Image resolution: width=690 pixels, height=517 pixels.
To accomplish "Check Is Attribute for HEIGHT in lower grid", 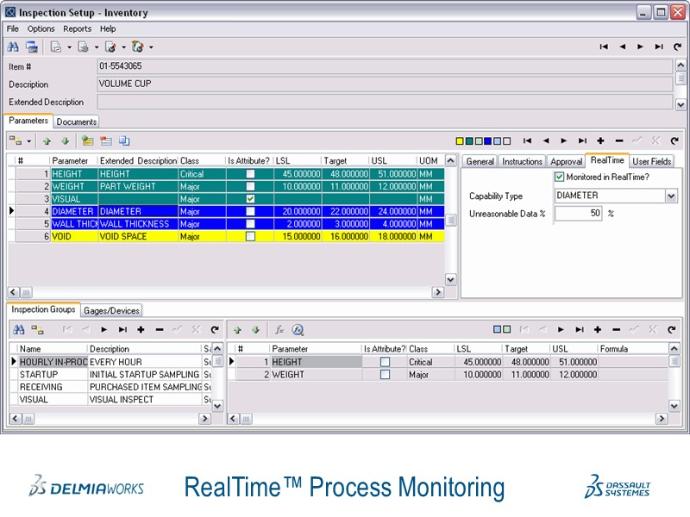I will (x=385, y=362).
